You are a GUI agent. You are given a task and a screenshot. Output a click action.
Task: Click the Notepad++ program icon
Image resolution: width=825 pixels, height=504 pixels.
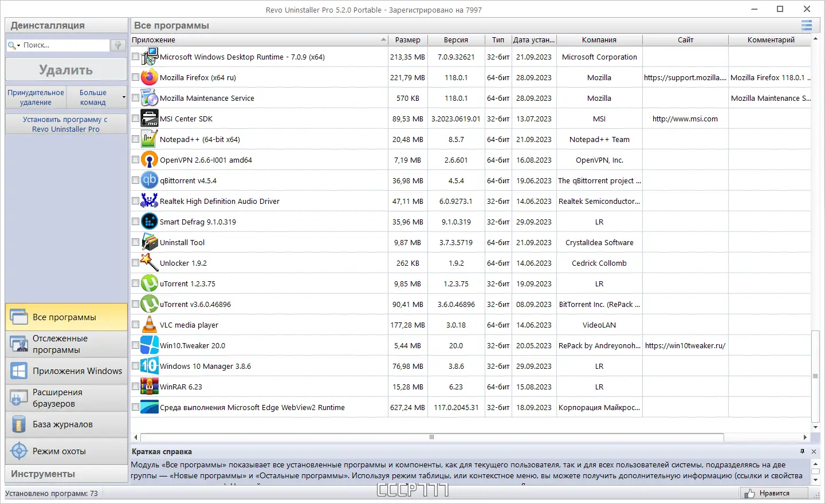coord(150,139)
